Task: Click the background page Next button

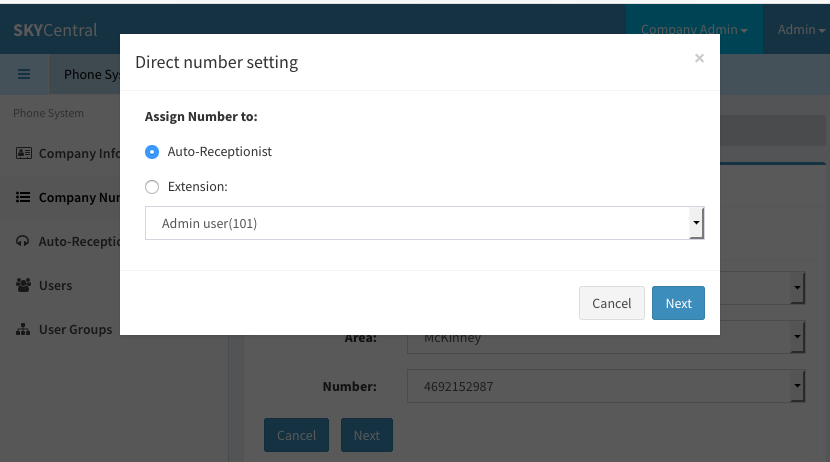Action: pos(366,435)
